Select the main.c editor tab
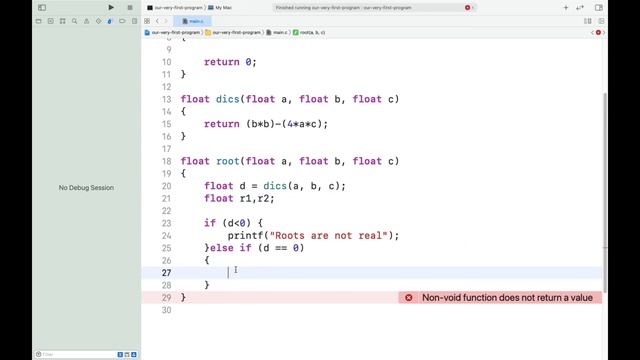 pos(193,21)
